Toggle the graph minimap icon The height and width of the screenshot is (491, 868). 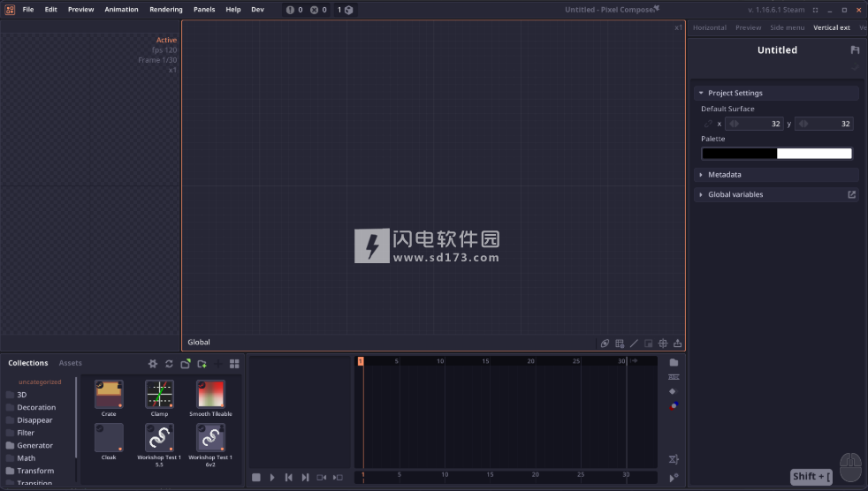648,344
